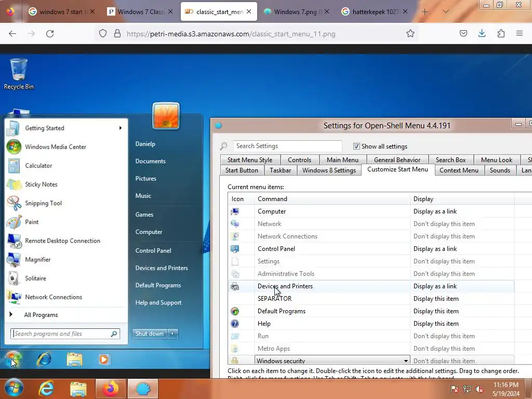Open Search Box settings tab

pyautogui.click(x=450, y=160)
